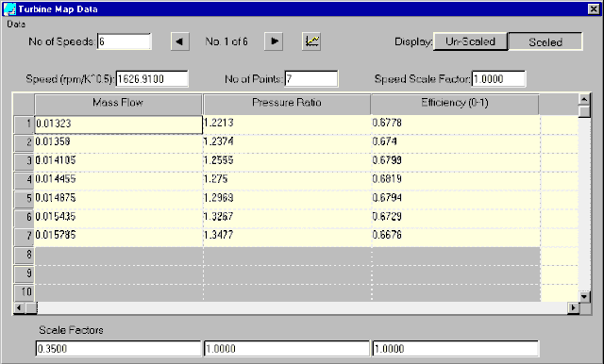Open the Data menu

pyautogui.click(x=16, y=25)
